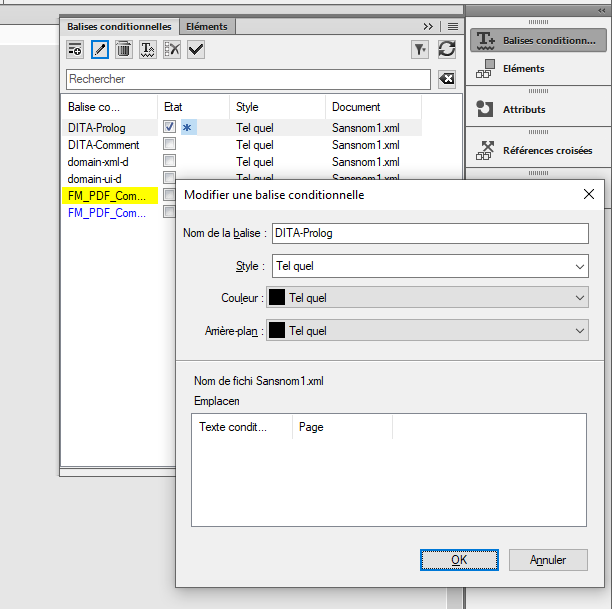Clear the Rechercher search field
The image size is (612, 609).
(446, 79)
